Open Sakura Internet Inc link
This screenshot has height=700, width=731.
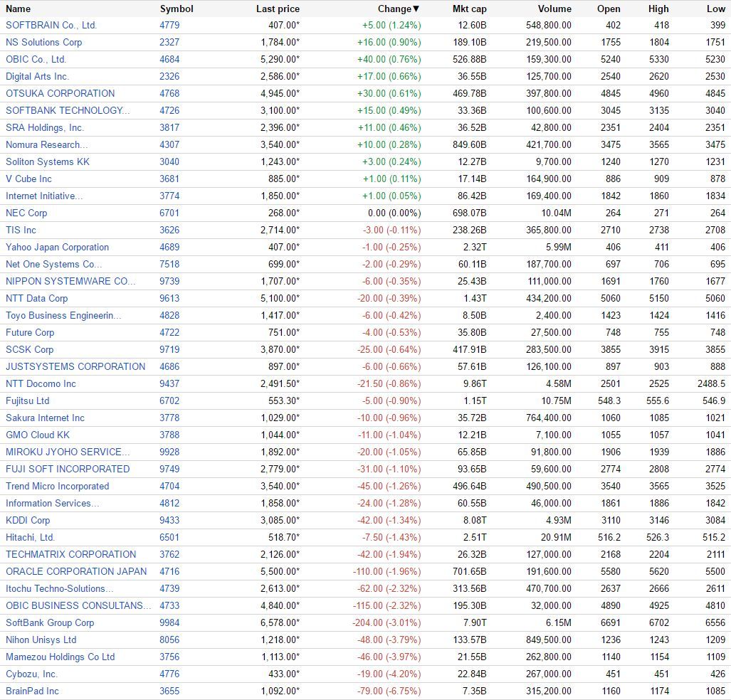(x=46, y=418)
